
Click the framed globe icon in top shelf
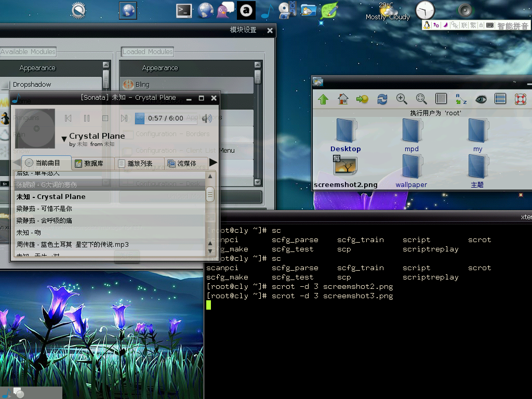coord(128,10)
